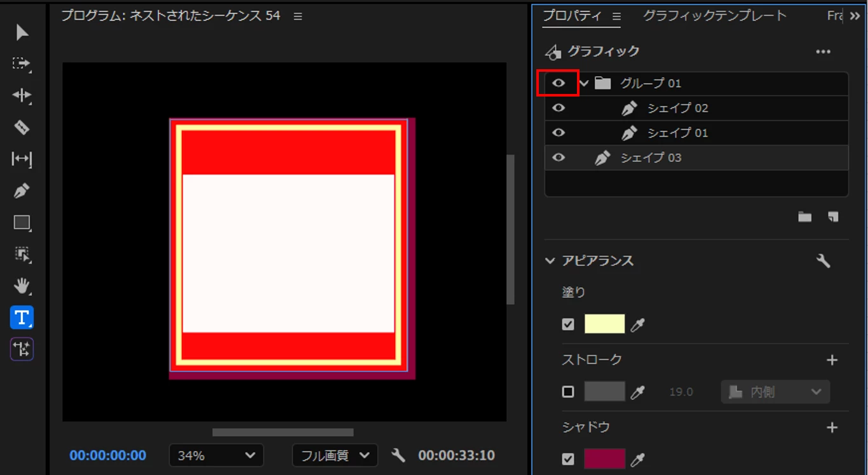Click program monitor horizontal scrollbar
Viewport: 868px width, 475px height.
(283, 432)
